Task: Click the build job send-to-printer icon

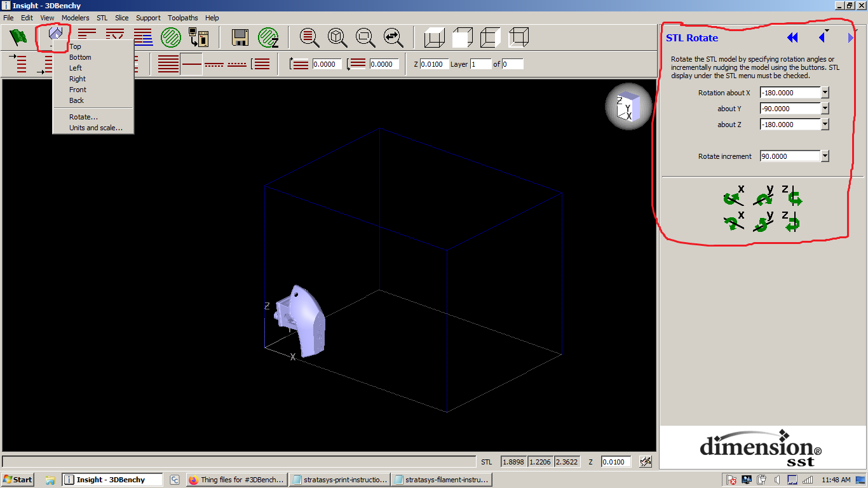Action: point(199,37)
